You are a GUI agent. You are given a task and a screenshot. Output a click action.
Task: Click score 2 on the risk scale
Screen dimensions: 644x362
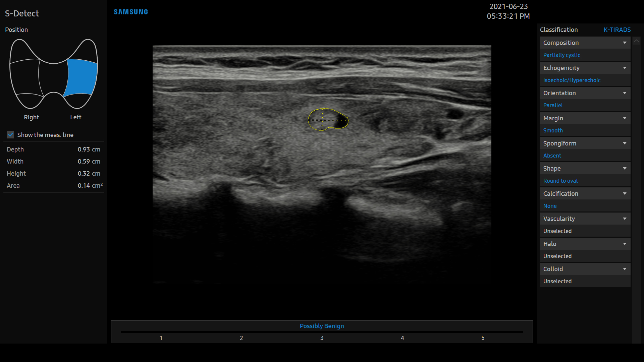click(x=241, y=338)
